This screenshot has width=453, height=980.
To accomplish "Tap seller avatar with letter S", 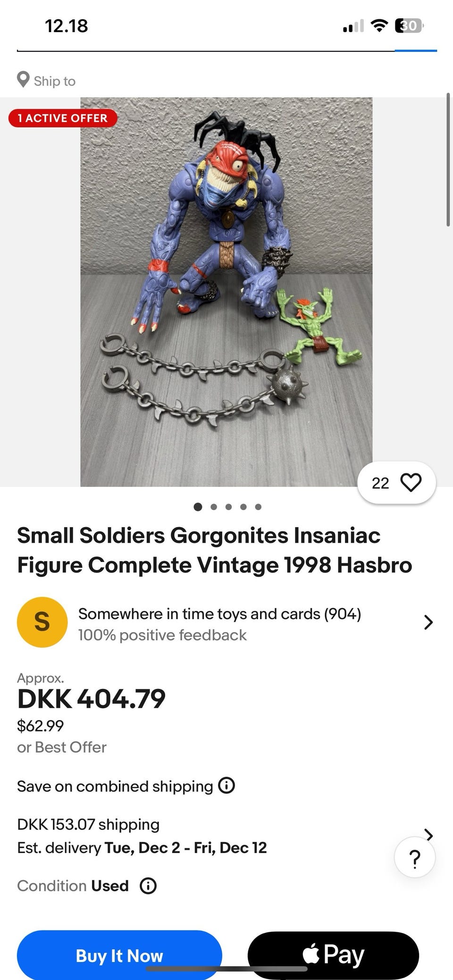I will 42,622.
